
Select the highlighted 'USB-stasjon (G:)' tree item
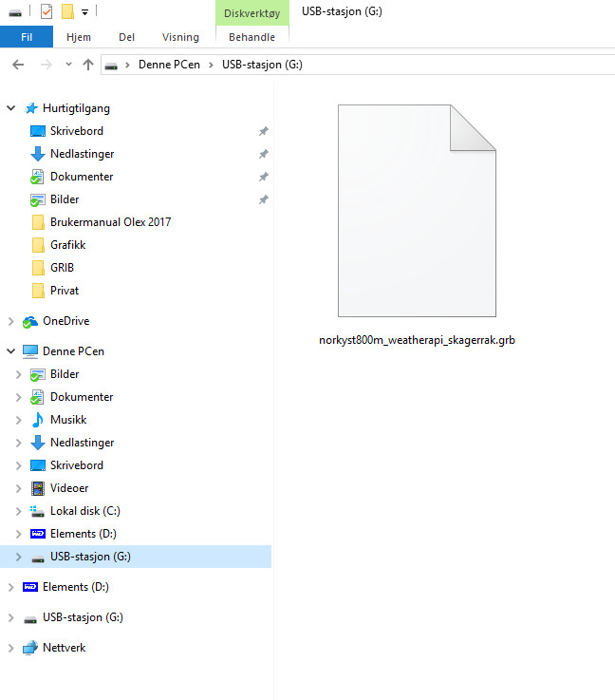pyautogui.click(x=136, y=557)
